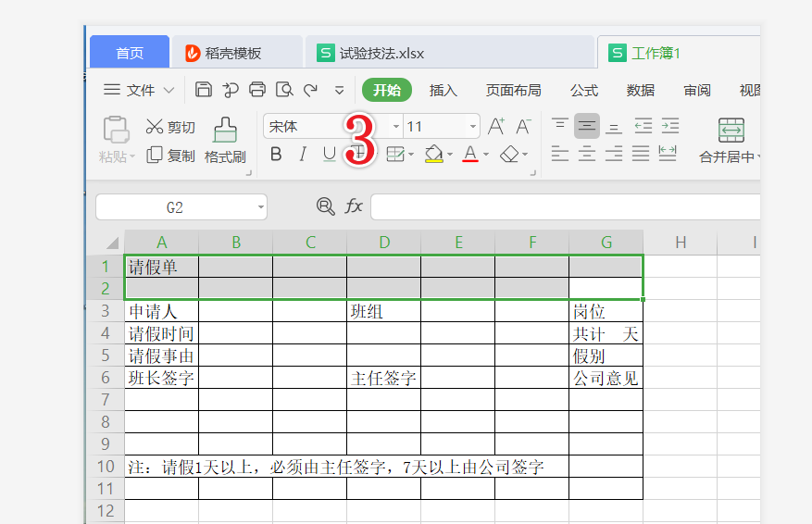This screenshot has height=524, width=812.
Task: Select the 工作簿1 document tab
Action: click(x=679, y=52)
